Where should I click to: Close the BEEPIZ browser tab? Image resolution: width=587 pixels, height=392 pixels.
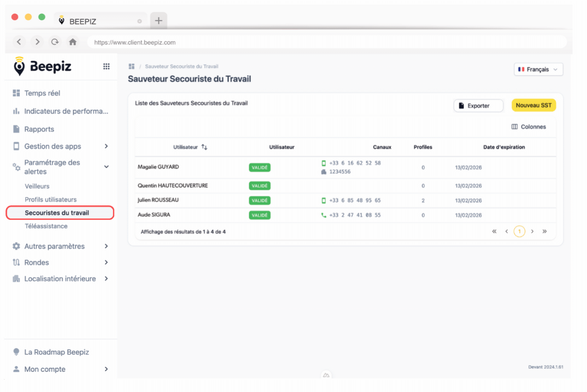[139, 21]
